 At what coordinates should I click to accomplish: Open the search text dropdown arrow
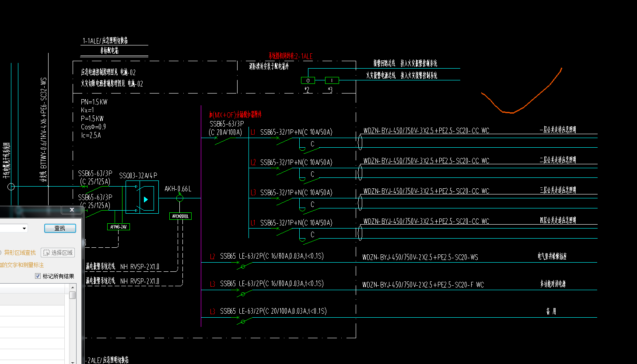tap(24, 228)
